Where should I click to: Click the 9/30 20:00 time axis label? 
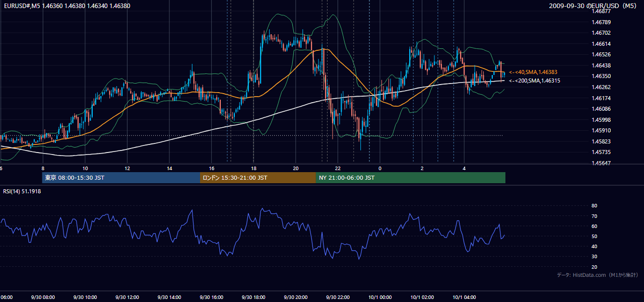(x=296, y=297)
